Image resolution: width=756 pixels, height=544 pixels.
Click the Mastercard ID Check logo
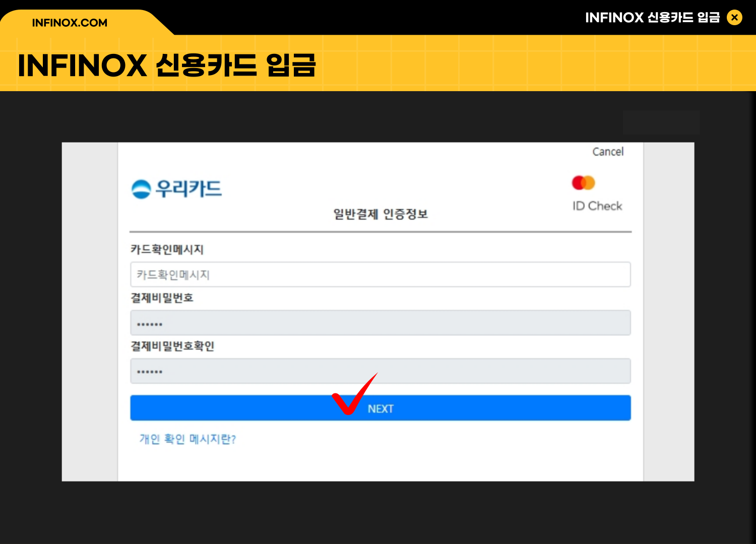(x=597, y=194)
